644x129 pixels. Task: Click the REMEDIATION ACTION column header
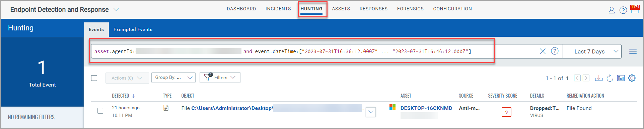[585, 96]
